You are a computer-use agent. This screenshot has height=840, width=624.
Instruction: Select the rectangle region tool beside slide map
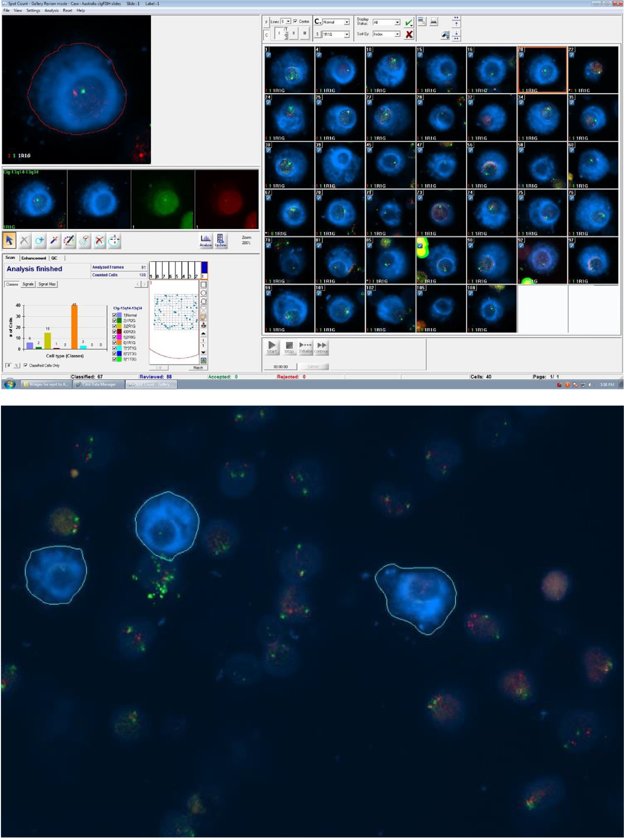[203, 285]
